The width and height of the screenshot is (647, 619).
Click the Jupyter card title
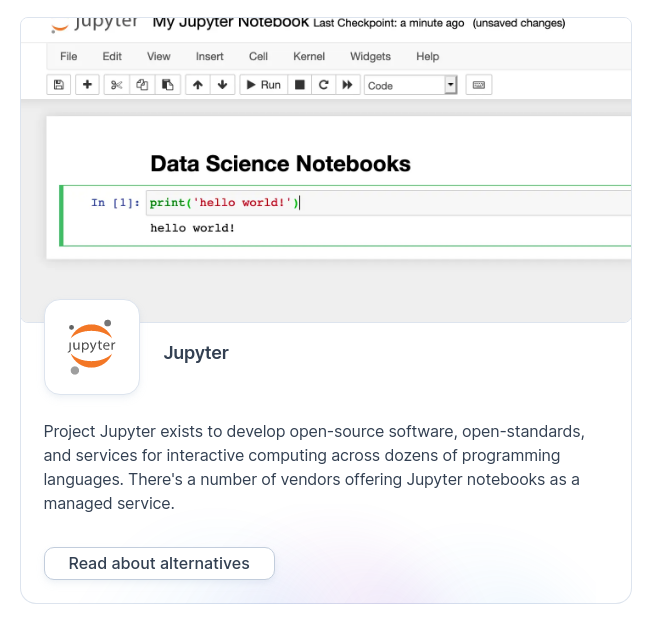pyautogui.click(x=196, y=353)
